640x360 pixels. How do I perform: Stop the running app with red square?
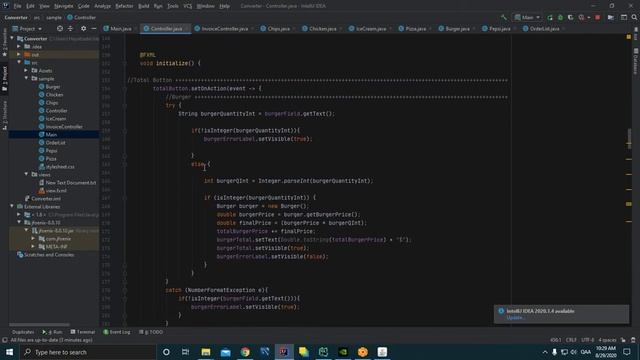(598, 18)
